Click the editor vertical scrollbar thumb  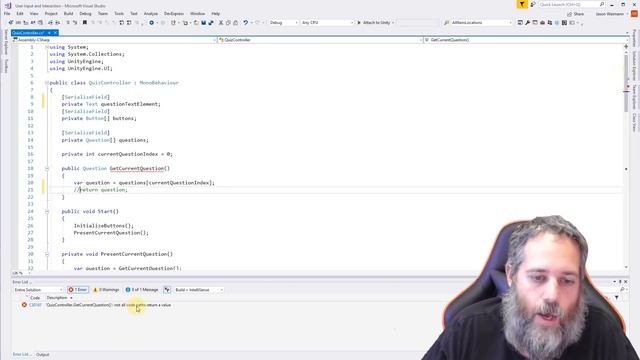tap(626, 82)
